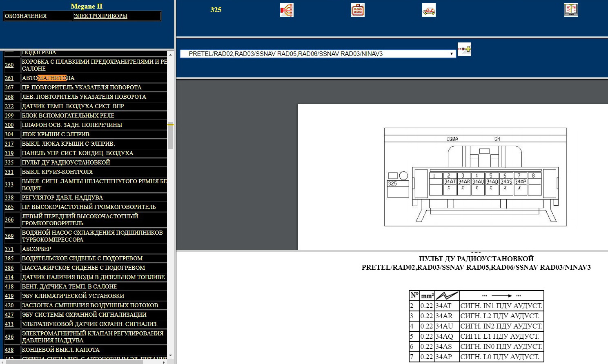Click the 34AT cell in pin table
The height and width of the screenshot is (364, 608).
[447, 306]
